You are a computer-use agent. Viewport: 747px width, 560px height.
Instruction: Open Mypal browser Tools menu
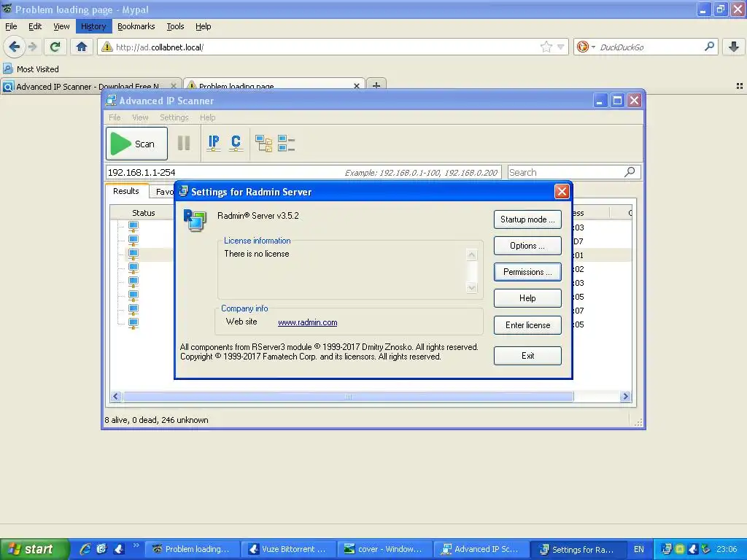pyautogui.click(x=175, y=26)
